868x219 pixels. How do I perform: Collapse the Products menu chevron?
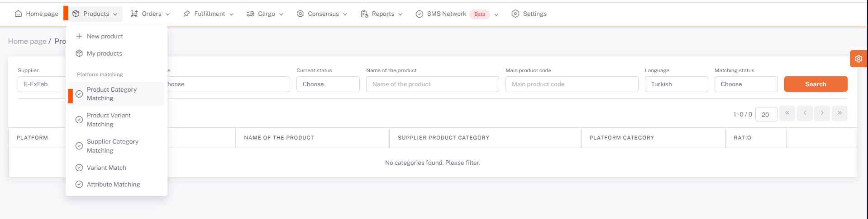115,14
